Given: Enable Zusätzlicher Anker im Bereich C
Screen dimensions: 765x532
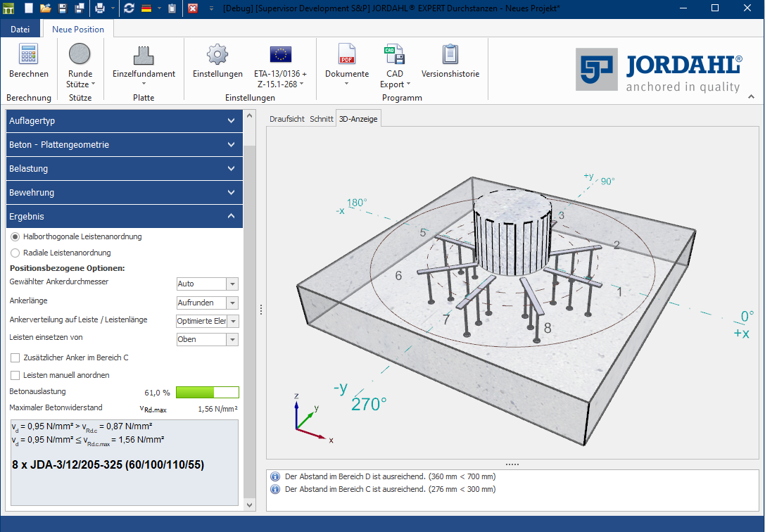Looking at the screenshot, I should 15,358.
